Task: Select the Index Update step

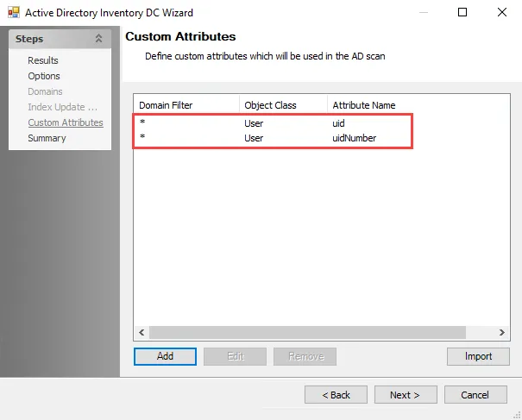Action: click(x=63, y=107)
